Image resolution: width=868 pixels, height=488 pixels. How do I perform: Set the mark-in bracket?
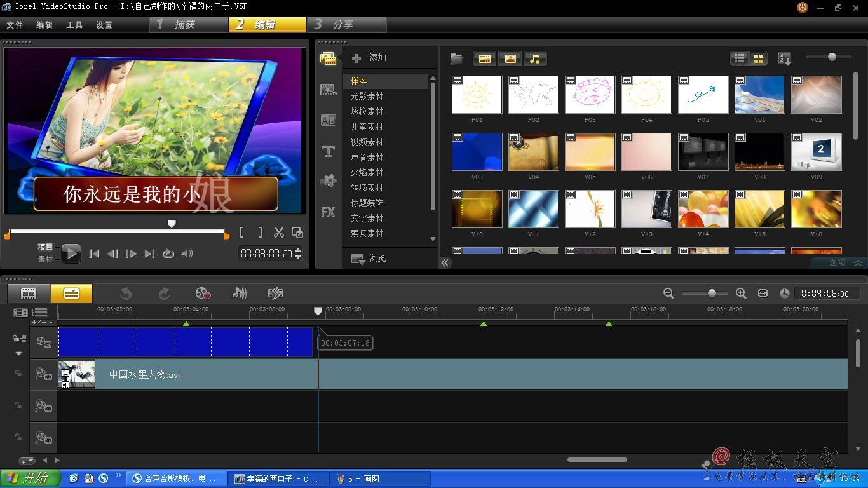click(242, 233)
